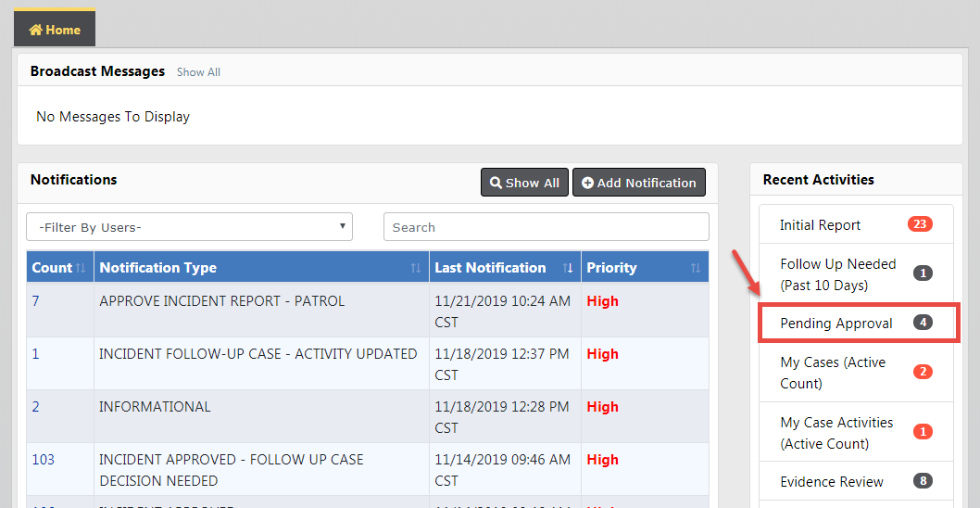This screenshot has height=508, width=980.
Task: Click the Follow Up Needed count badge
Action: click(923, 273)
